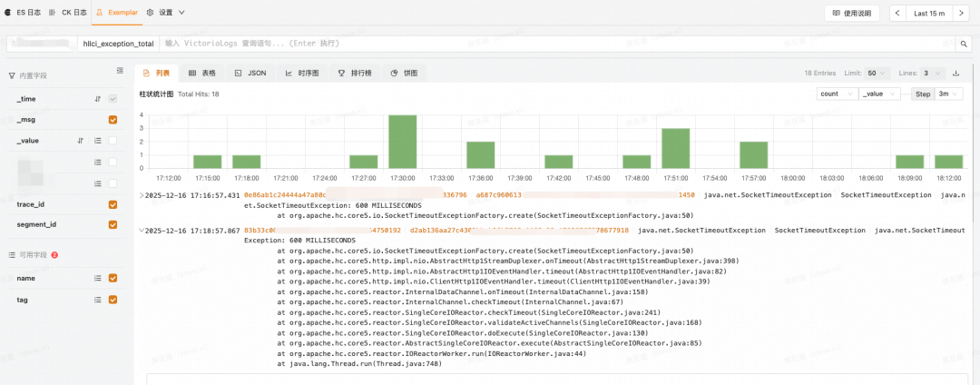
Task: Click the 17:51:00 histogram bar
Action: coord(676,148)
